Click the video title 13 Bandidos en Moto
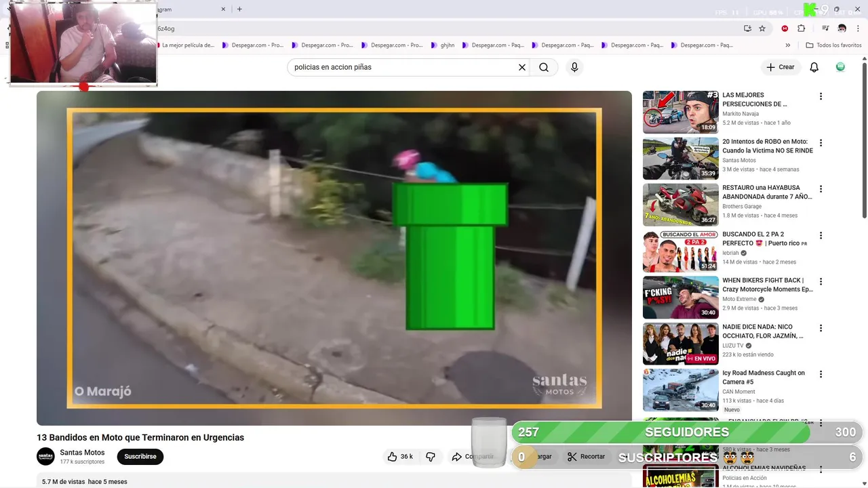Image resolution: width=868 pixels, height=488 pixels. pyautogui.click(x=140, y=438)
